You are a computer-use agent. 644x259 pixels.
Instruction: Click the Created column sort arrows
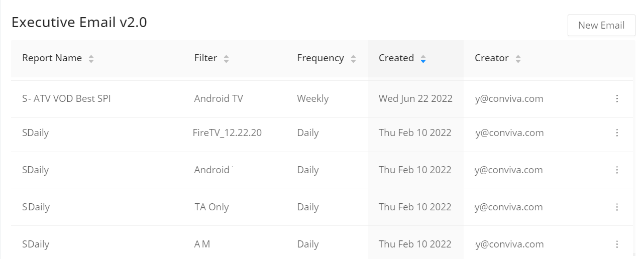coord(423,59)
